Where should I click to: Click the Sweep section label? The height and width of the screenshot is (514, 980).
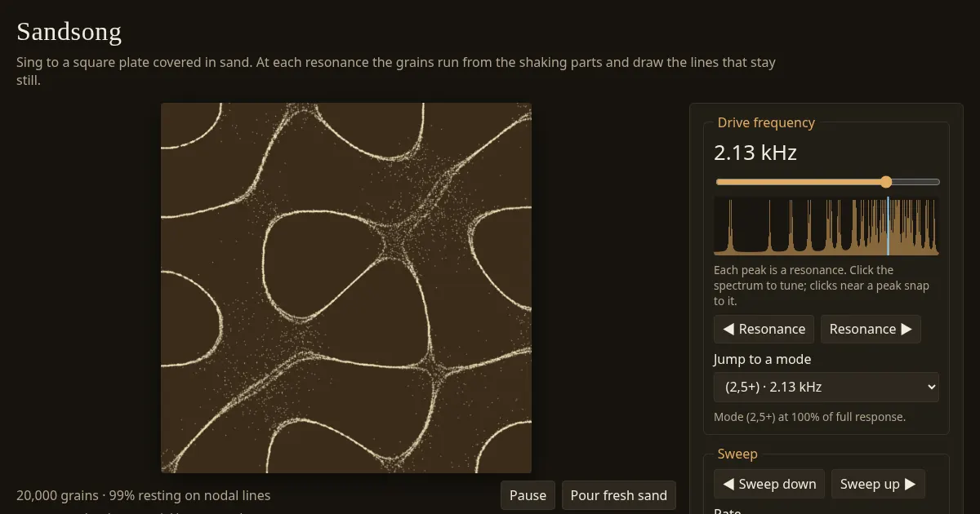[737, 454]
